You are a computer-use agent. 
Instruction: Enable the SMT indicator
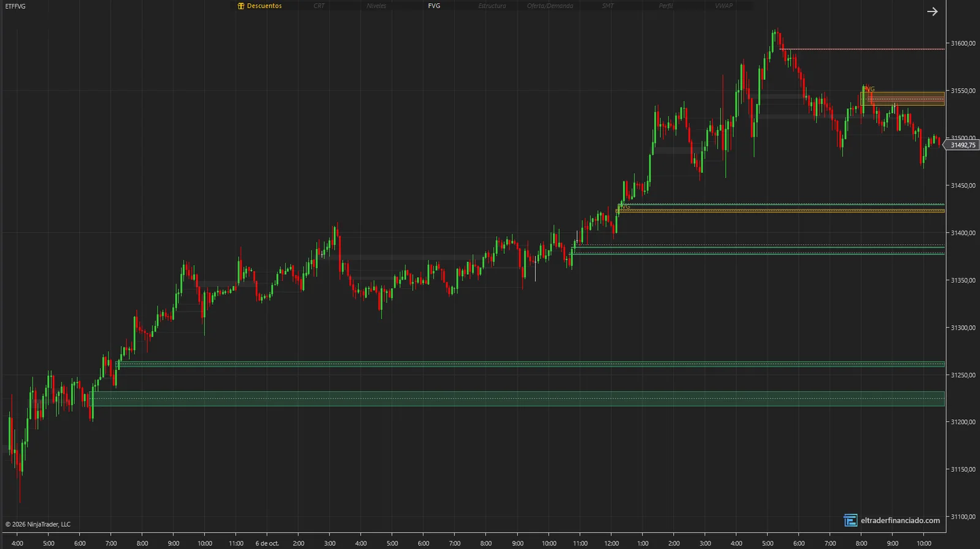pos(608,6)
